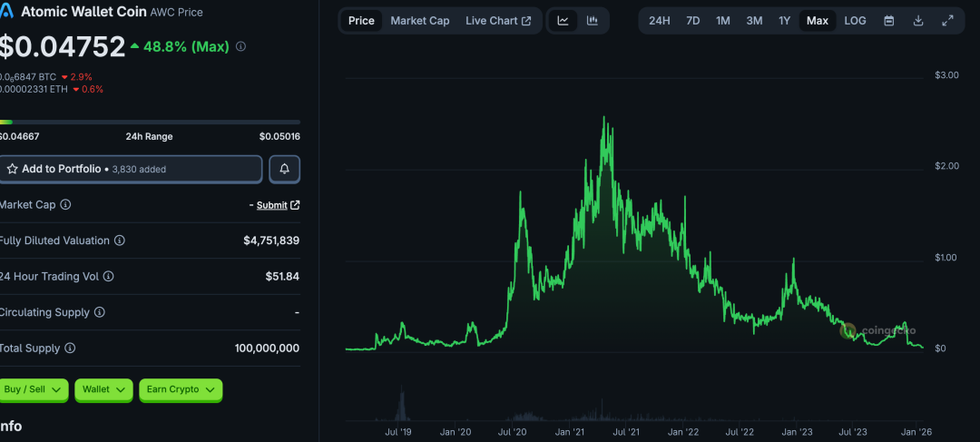
Task: Download the chart data icon
Action: (x=918, y=21)
